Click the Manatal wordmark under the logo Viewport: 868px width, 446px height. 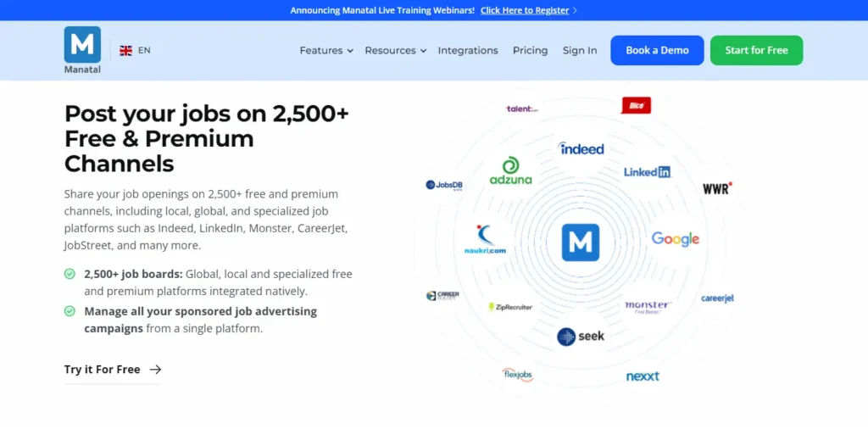click(x=82, y=70)
